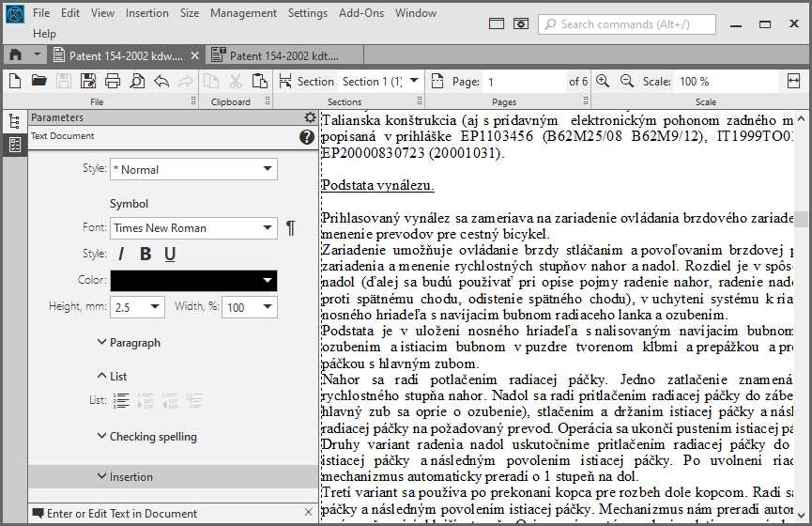Screen dimensions: 812x526
Task: Click the help question mark button
Action: pos(306,137)
